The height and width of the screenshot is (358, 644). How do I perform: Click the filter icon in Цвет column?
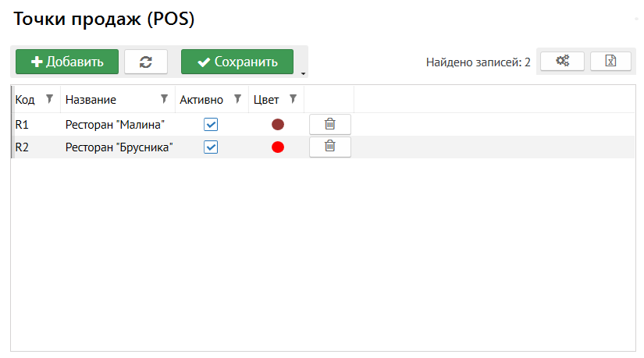[293, 99]
